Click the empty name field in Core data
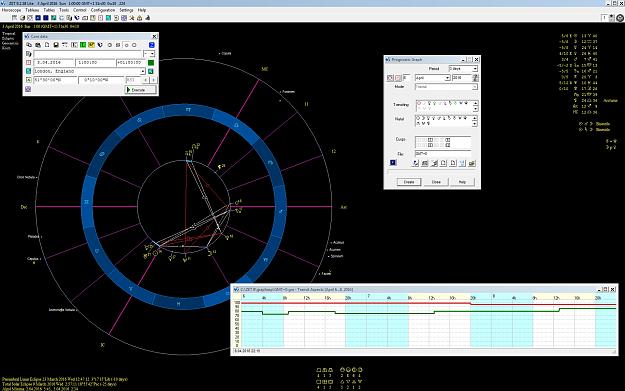This screenshot has width=625, height=391. click(x=88, y=54)
